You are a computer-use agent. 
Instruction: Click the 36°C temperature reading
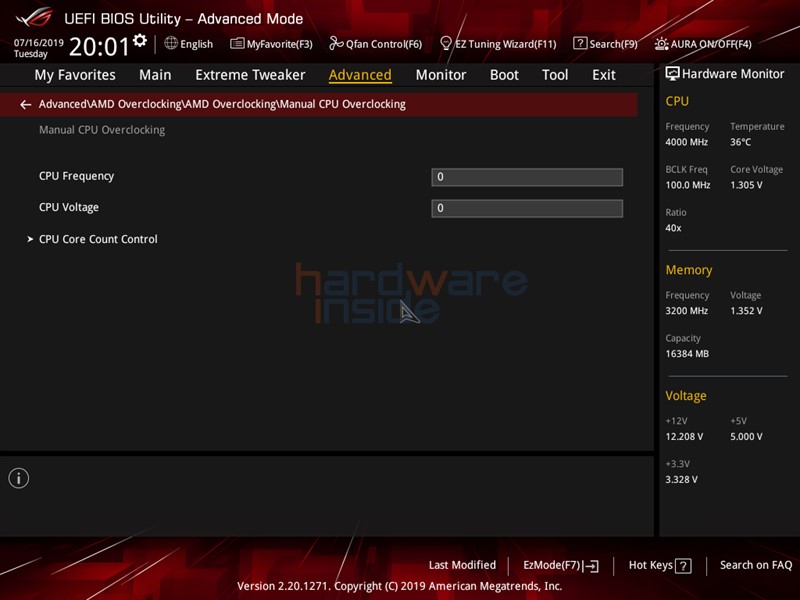coord(740,142)
